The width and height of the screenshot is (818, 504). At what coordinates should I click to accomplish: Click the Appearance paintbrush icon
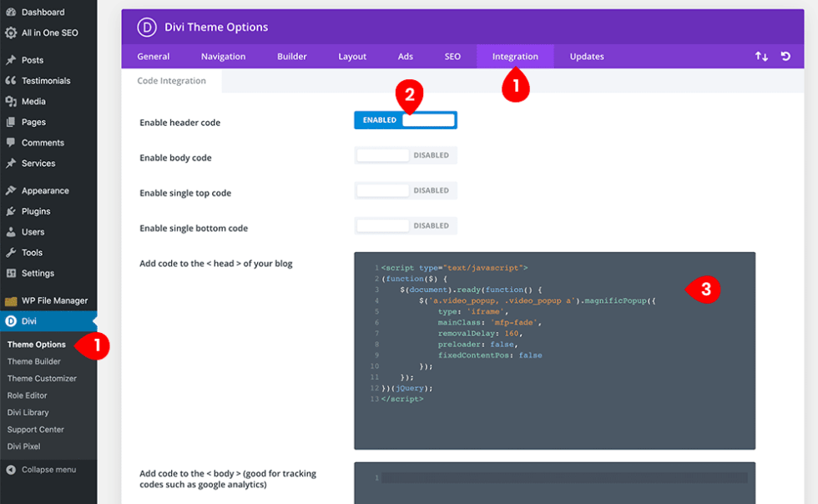pyautogui.click(x=11, y=190)
